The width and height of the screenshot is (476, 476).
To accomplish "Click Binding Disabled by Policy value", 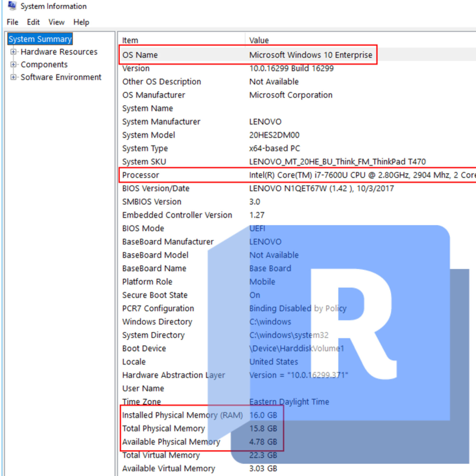I will (x=298, y=308).
